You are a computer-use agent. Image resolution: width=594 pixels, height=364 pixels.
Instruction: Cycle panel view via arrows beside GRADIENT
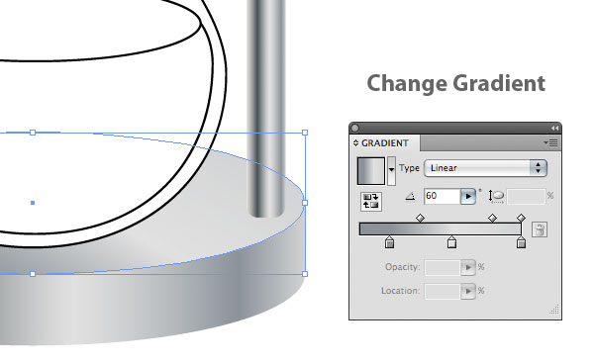pos(355,143)
